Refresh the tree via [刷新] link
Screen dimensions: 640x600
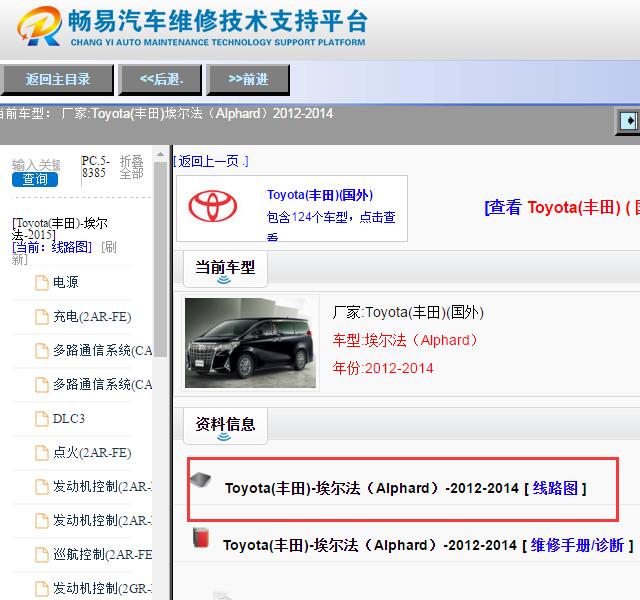pyautogui.click(x=64, y=253)
